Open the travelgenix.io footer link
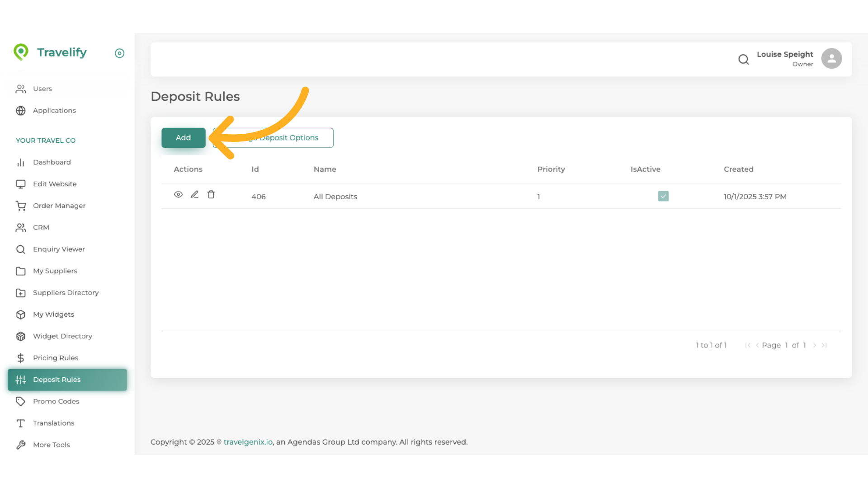The height and width of the screenshot is (488, 868). point(248,442)
